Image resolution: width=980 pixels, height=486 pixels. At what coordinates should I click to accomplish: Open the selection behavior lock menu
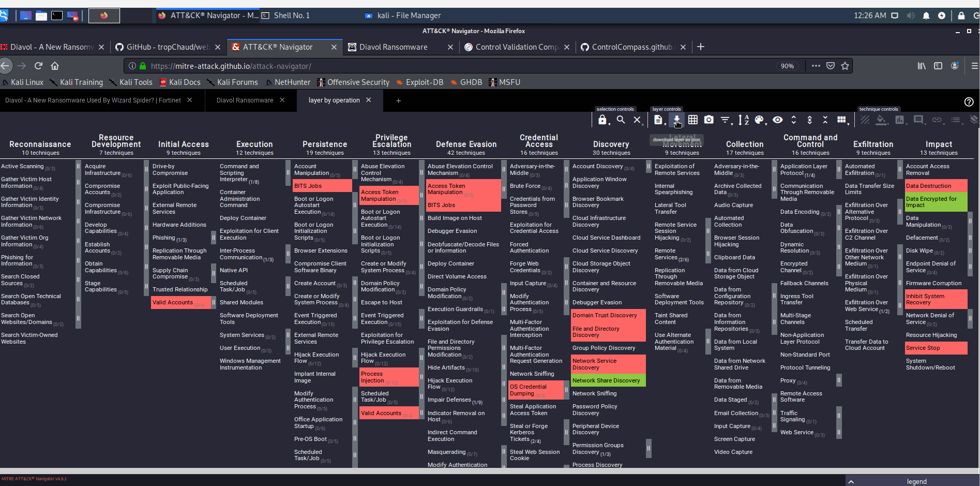(604, 120)
